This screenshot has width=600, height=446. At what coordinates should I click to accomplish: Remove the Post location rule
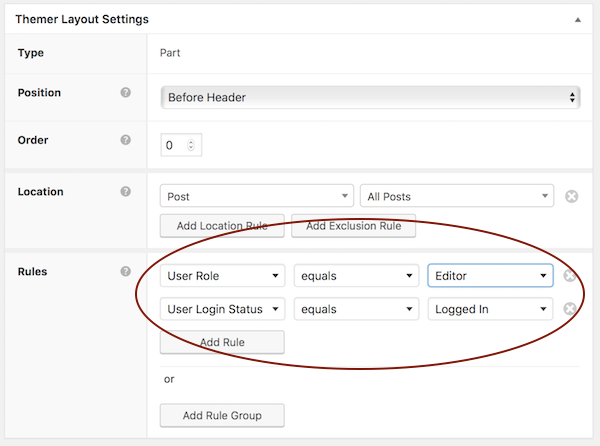click(571, 197)
